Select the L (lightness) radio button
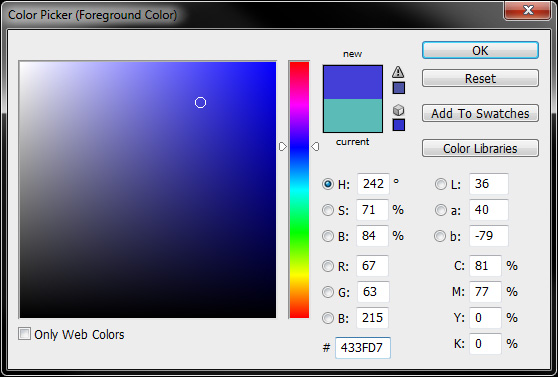This screenshot has height=377, width=558. (441, 184)
